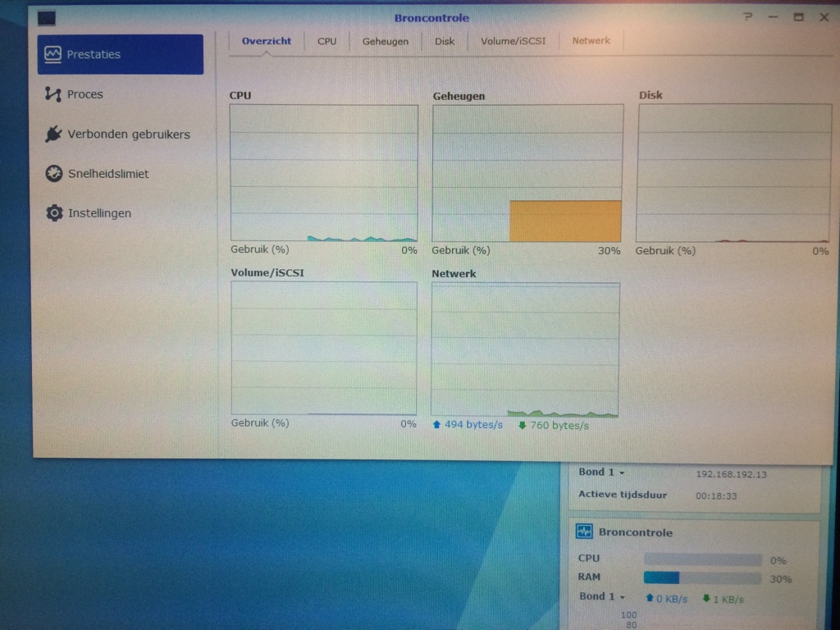The image size is (840, 630).
Task: Click the Geheugen usage graph
Action: [527, 173]
